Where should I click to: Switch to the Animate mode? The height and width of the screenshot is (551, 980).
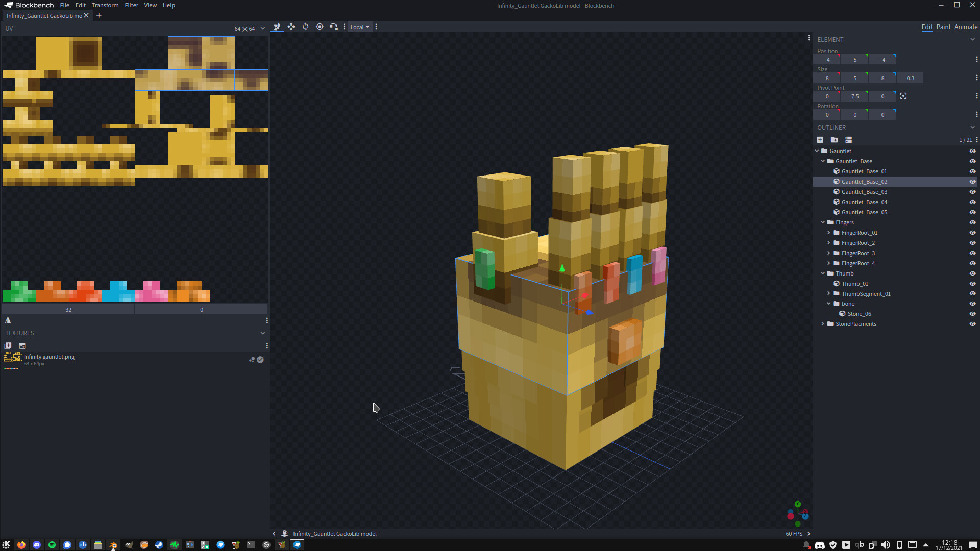[966, 27]
